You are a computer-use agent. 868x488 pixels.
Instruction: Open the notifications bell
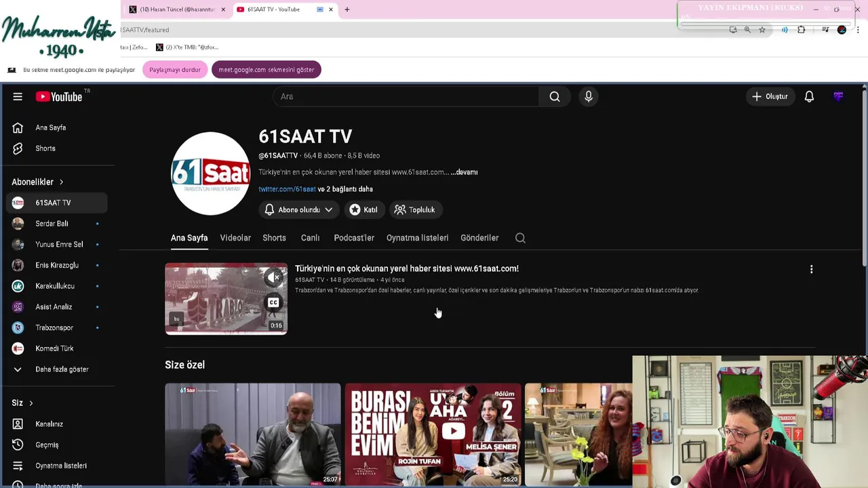(809, 96)
